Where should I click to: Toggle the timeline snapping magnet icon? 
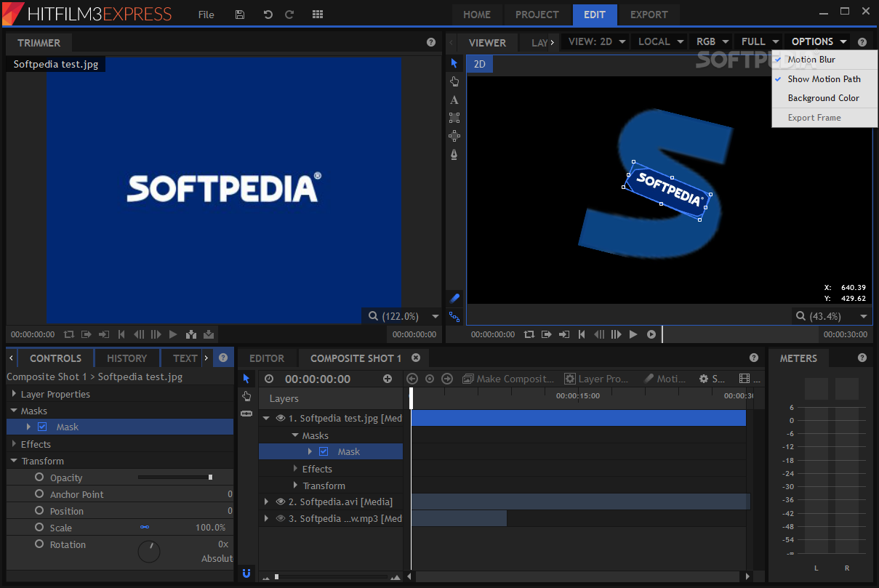[246, 573]
